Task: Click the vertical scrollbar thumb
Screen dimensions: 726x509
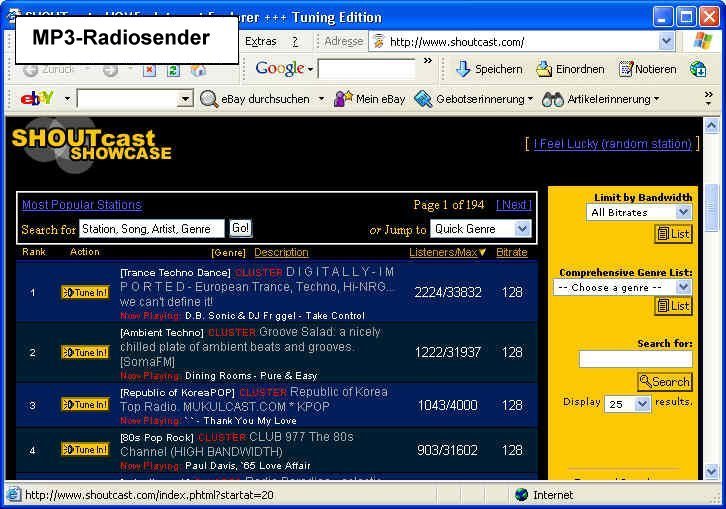Action: [x=711, y=207]
